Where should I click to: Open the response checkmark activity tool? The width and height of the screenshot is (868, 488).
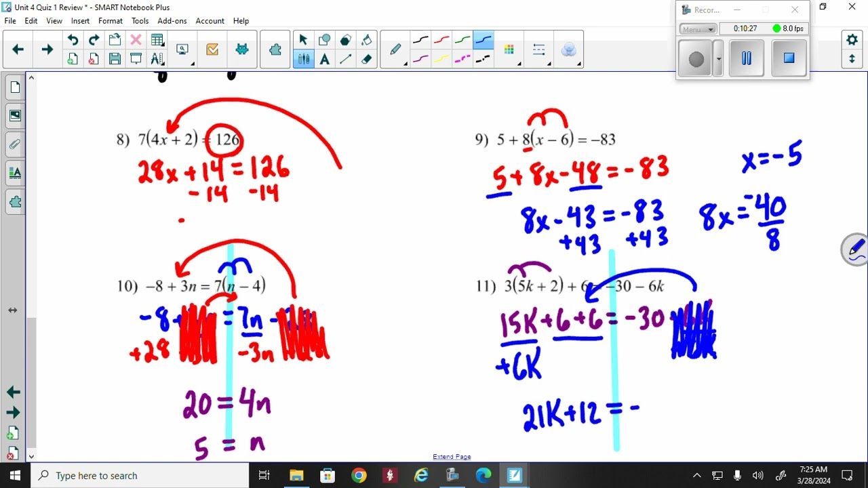[x=212, y=49]
